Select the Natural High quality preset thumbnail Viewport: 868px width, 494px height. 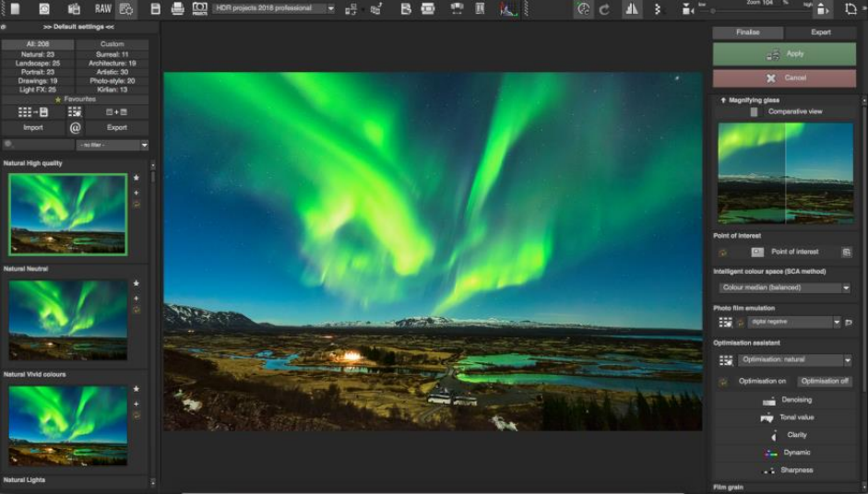click(68, 215)
